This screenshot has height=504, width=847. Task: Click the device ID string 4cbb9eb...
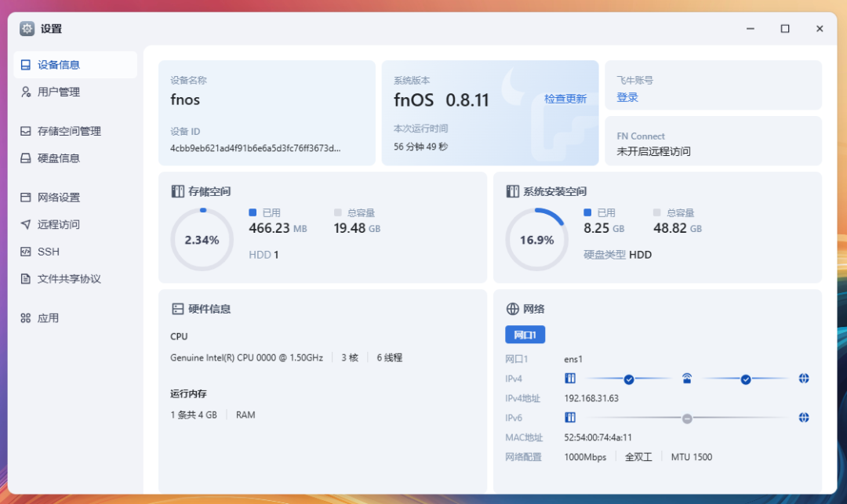pyautogui.click(x=256, y=148)
